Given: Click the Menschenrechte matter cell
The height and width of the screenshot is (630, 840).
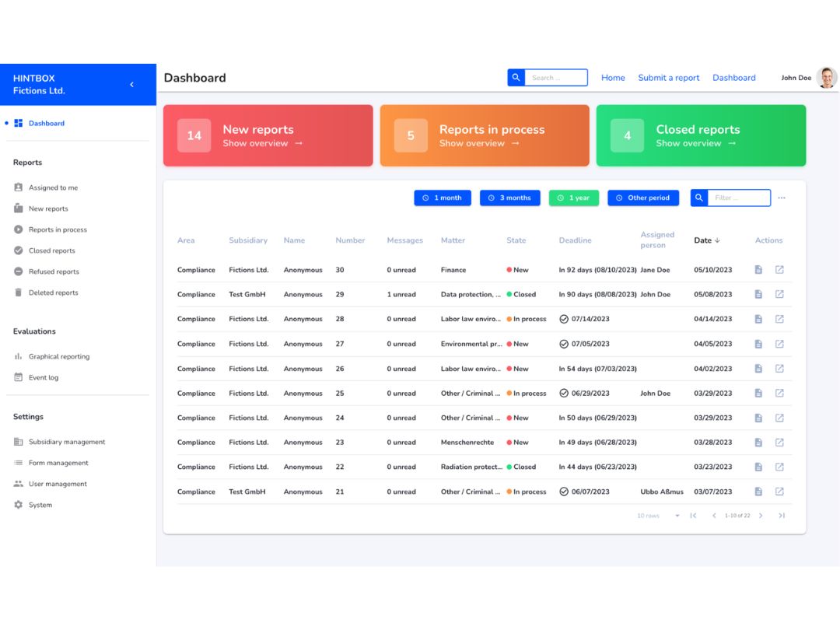Looking at the screenshot, I should tap(467, 443).
